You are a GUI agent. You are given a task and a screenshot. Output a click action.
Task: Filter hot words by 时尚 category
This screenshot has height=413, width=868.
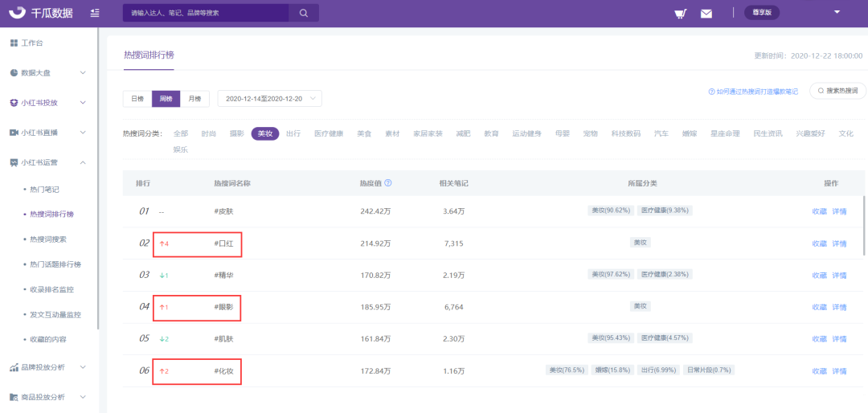coord(209,133)
